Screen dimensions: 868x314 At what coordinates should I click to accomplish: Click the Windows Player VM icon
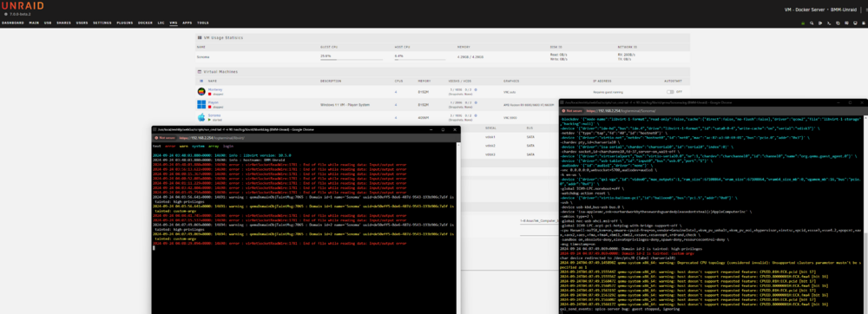201,104
